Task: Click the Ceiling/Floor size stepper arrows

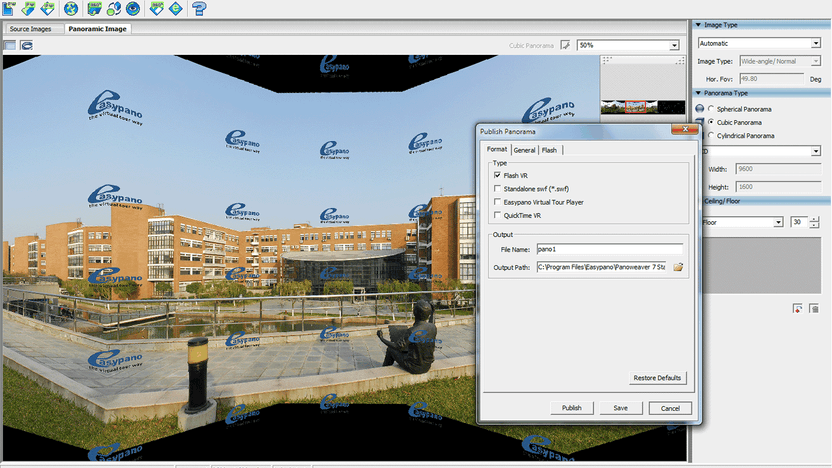Action: point(814,222)
